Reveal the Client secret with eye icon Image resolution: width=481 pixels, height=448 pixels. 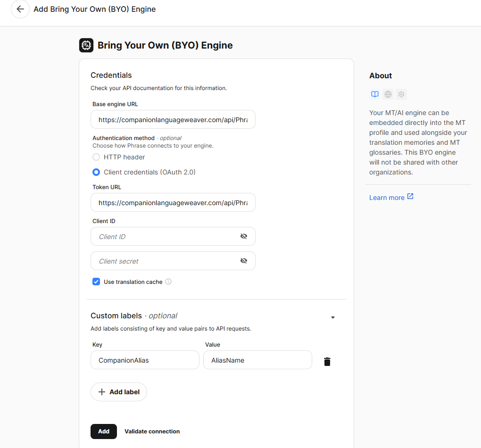tap(244, 261)
